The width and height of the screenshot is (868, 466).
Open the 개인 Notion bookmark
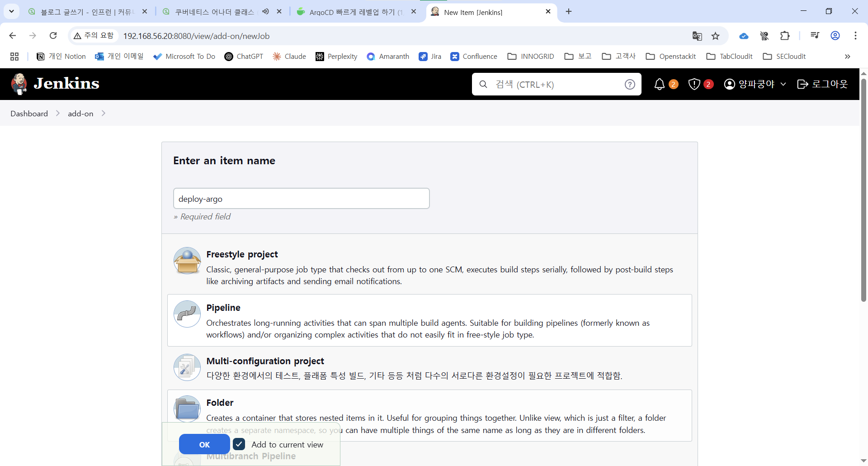[61, 57]
